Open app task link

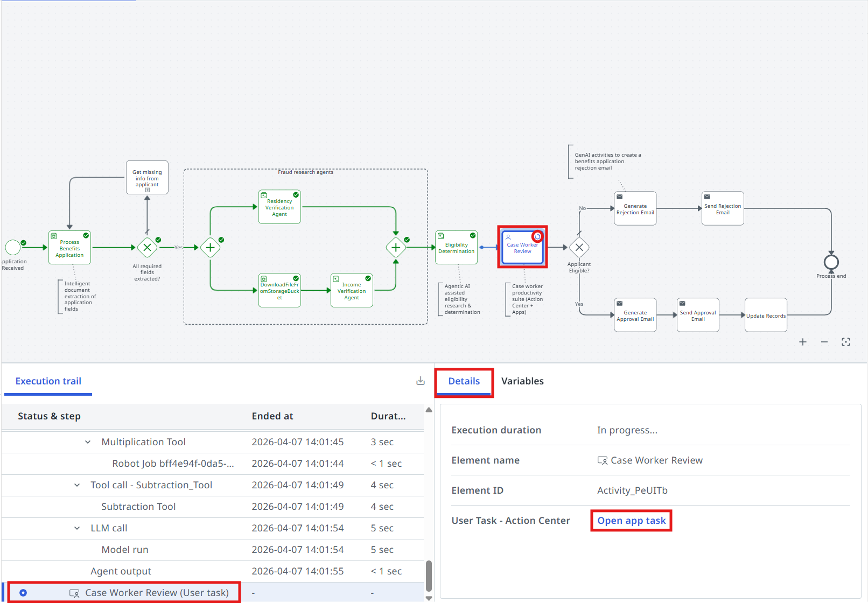632,521
